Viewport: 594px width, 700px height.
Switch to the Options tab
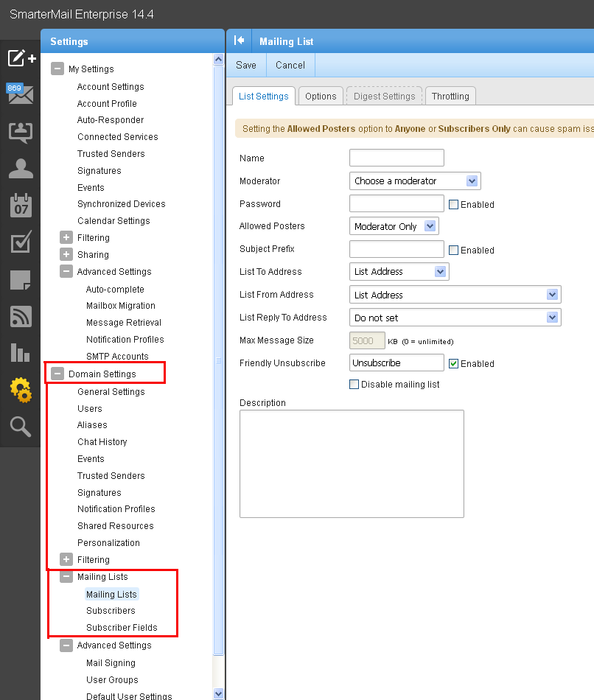tap(321, 96)
